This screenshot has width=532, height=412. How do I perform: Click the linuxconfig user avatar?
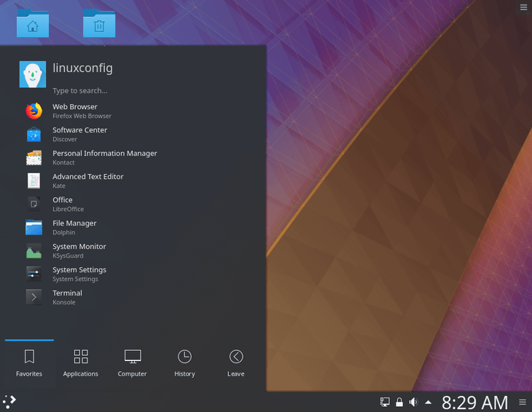(x=33, y=74)
